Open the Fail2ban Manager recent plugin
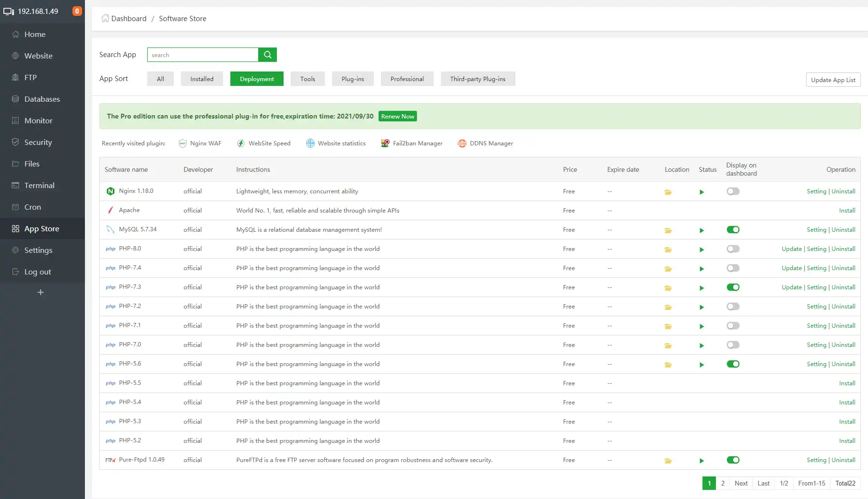This screenshot has height=499, width=868. pos(412,143)
